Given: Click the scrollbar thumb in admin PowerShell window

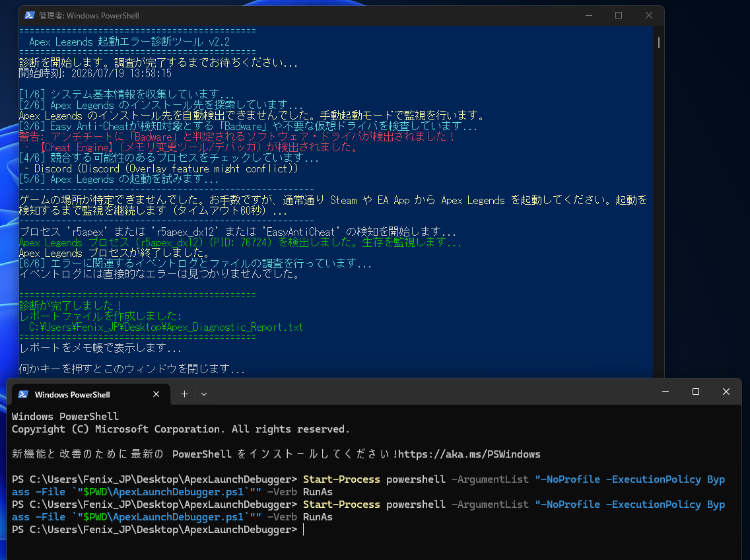Looking at the screenshot, I should (659, 43).
